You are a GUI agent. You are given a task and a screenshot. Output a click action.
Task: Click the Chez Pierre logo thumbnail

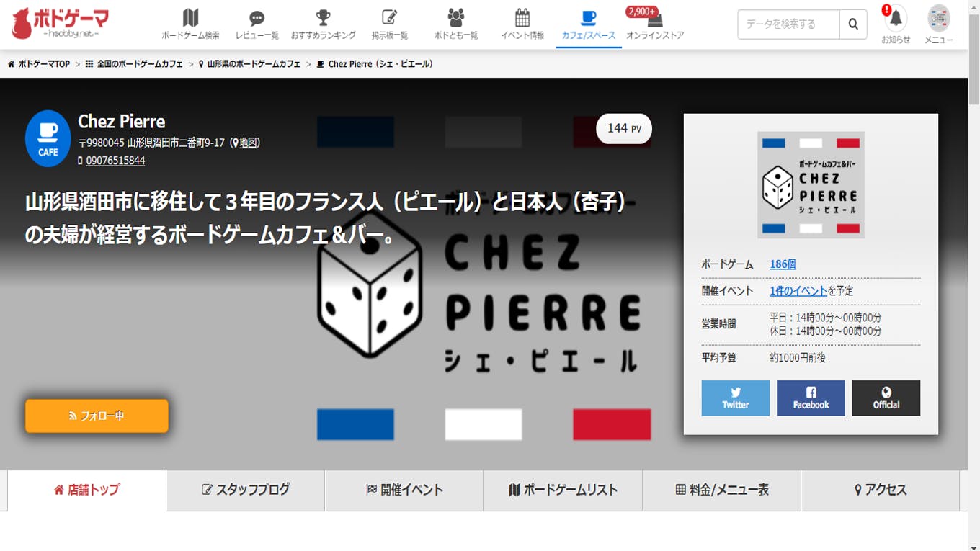pos(811,184)
